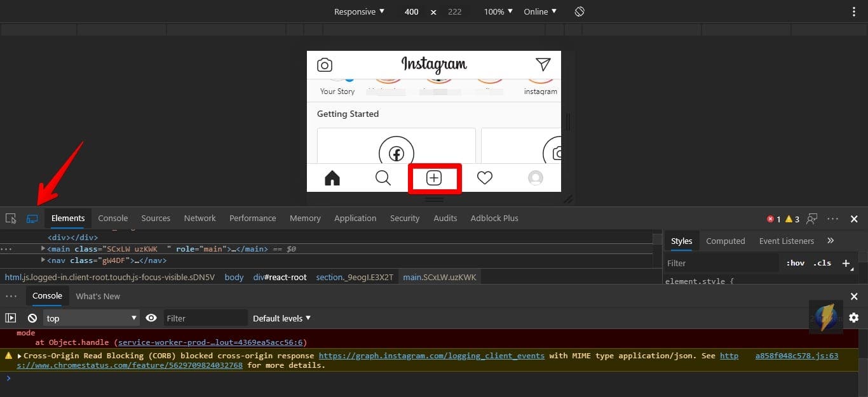The image size is (868, 397).
Task: Click the red error count indicator
Action: pyautogui.click(x=774, y=219)
